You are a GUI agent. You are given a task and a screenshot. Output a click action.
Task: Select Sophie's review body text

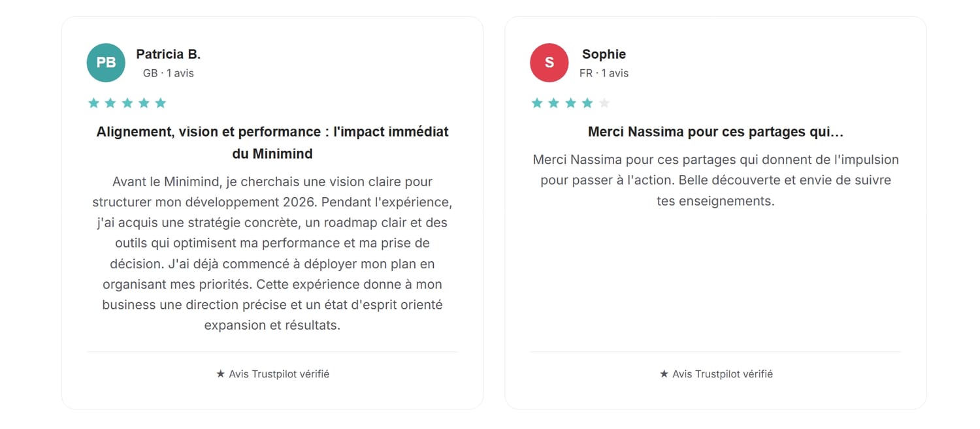coord(716,180)
